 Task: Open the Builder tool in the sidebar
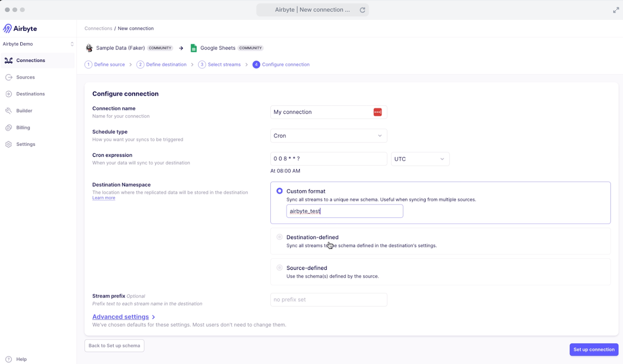(24, 110)
